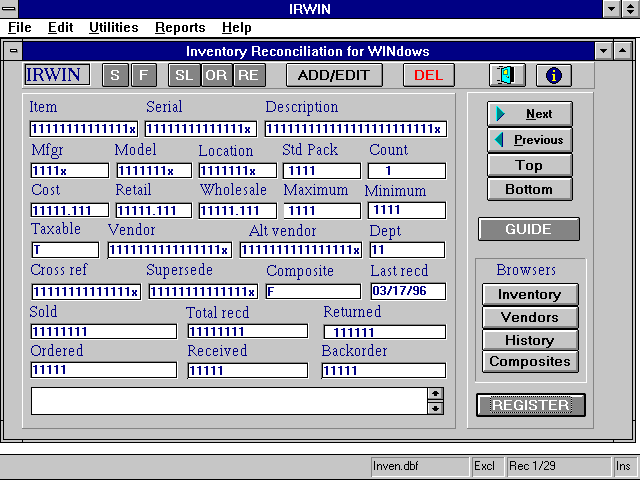Click the Taxable field
640x480 pixels.
(65, 250)
